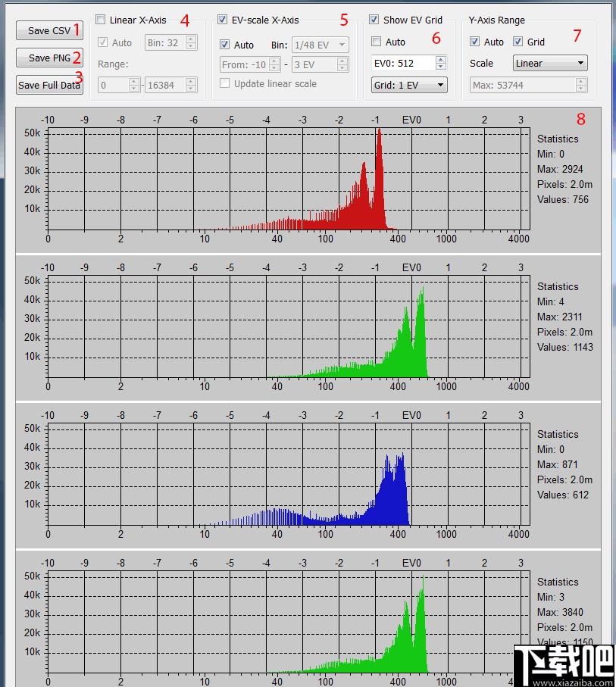Click the first green channel histogram plot
The width and height of the screenshot is (616, 687).
(x=289, y=326)
